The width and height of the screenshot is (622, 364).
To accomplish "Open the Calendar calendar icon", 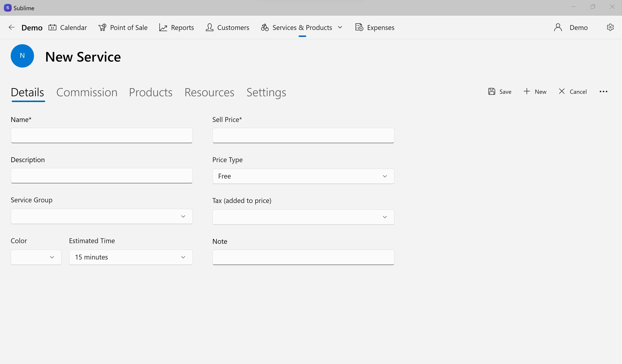I will click(52, 27).
